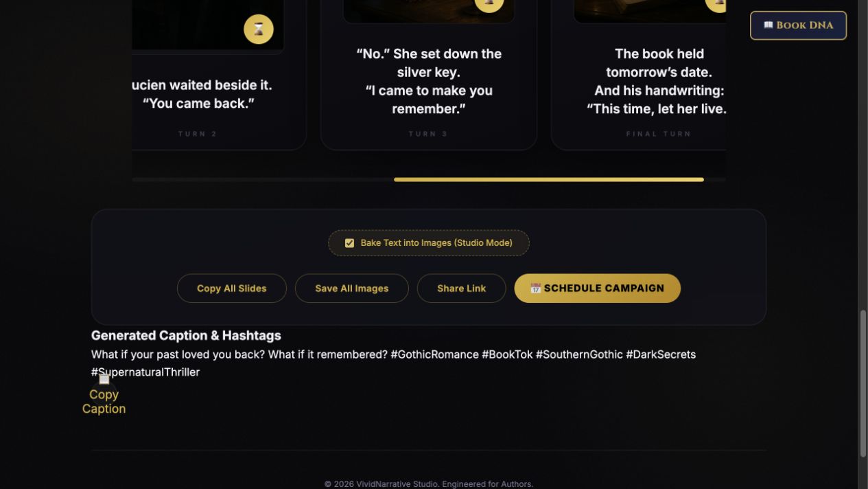Copy All Slides
Screen dimensions: 868x489
pyautogui.click(x=232, y=288)
